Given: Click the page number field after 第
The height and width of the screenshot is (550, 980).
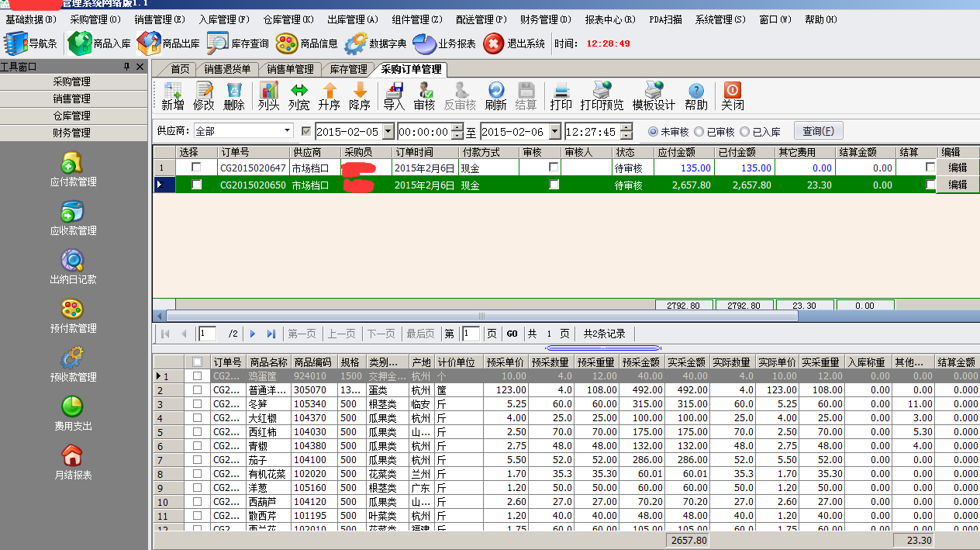Looking at the screenshot, I should point(471,334).
